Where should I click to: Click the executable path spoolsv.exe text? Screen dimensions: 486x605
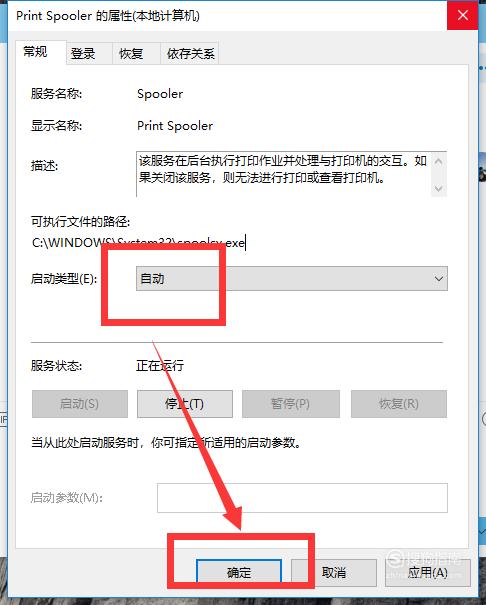pyautogui.click(x=138, y=243)
